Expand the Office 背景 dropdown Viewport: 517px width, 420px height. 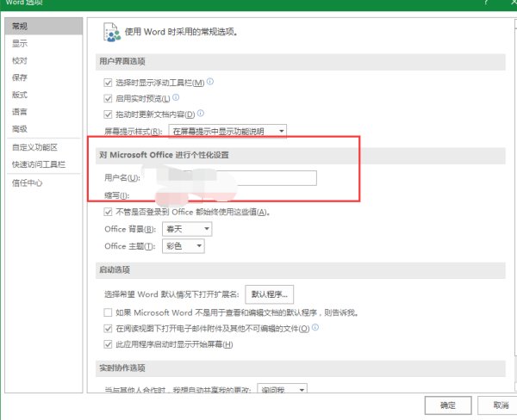click(187, 229)
